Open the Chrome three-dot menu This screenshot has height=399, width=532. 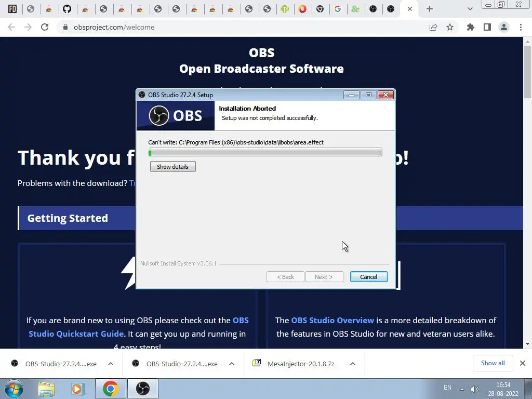tap(521, 27)
